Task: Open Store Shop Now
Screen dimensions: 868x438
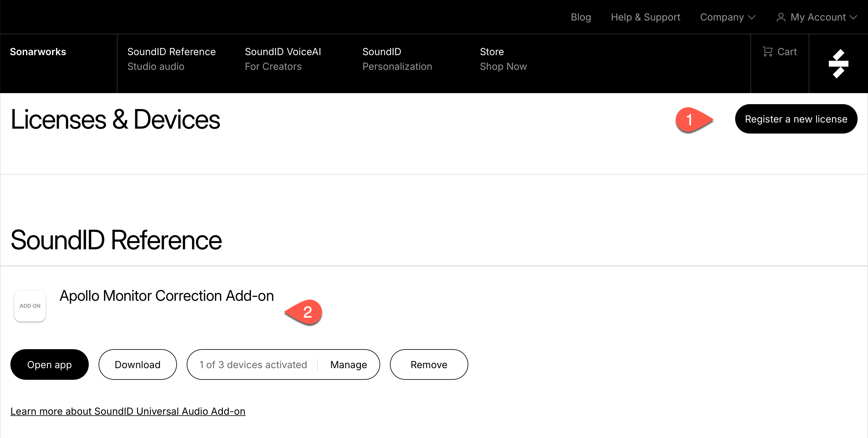Action: tap(503, 59)
